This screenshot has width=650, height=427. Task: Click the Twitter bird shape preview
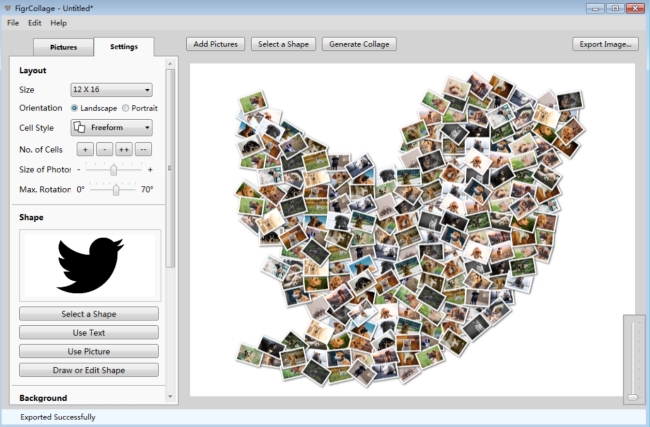[x=89, y=265]
